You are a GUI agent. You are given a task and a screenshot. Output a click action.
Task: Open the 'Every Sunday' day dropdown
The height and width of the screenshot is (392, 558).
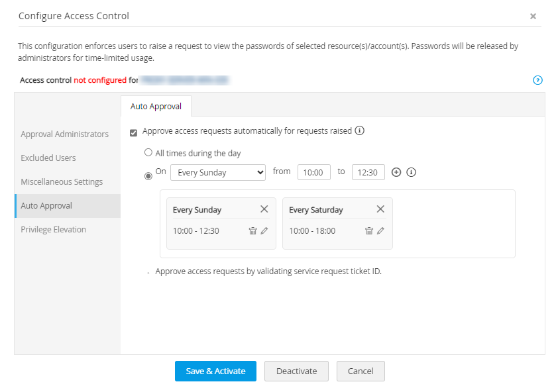coord(217,173)
